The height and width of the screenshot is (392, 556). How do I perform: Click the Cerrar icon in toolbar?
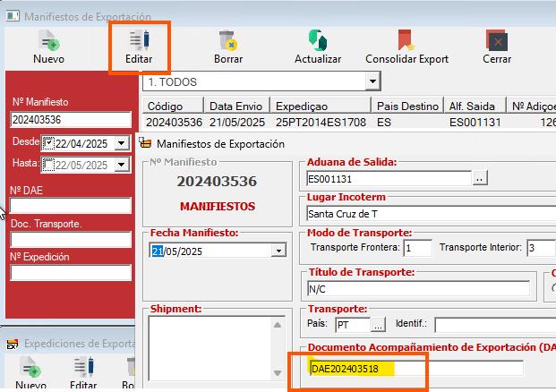pos(497,40)
